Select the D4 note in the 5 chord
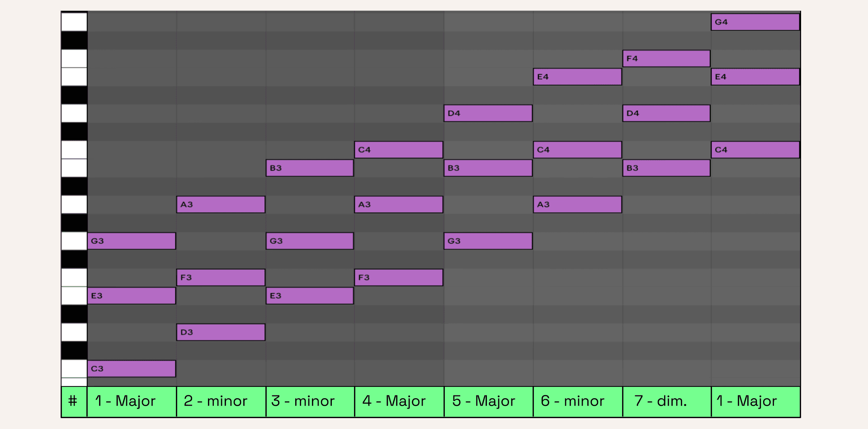The image size is (868, 429). click(488, 113)
